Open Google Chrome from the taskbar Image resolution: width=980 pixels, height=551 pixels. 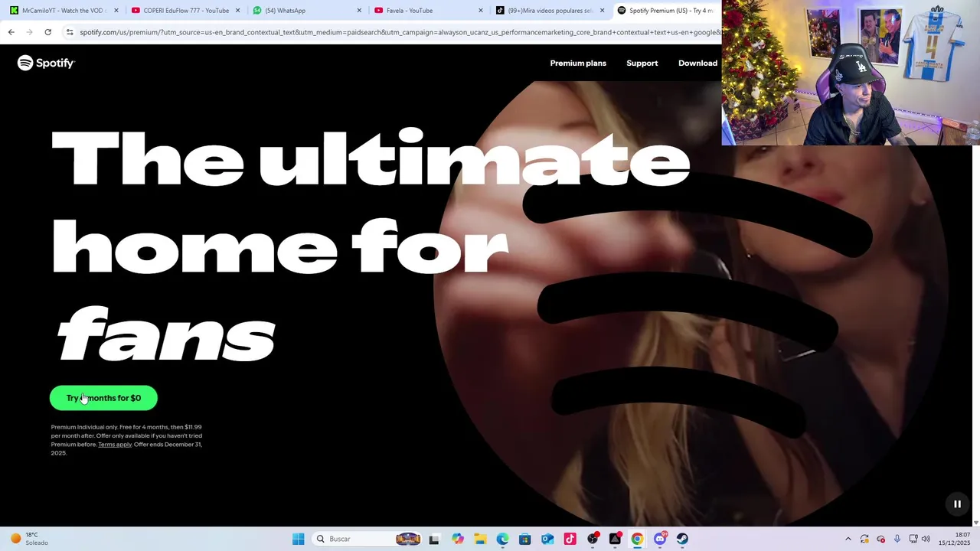click(x=637, y=539)
